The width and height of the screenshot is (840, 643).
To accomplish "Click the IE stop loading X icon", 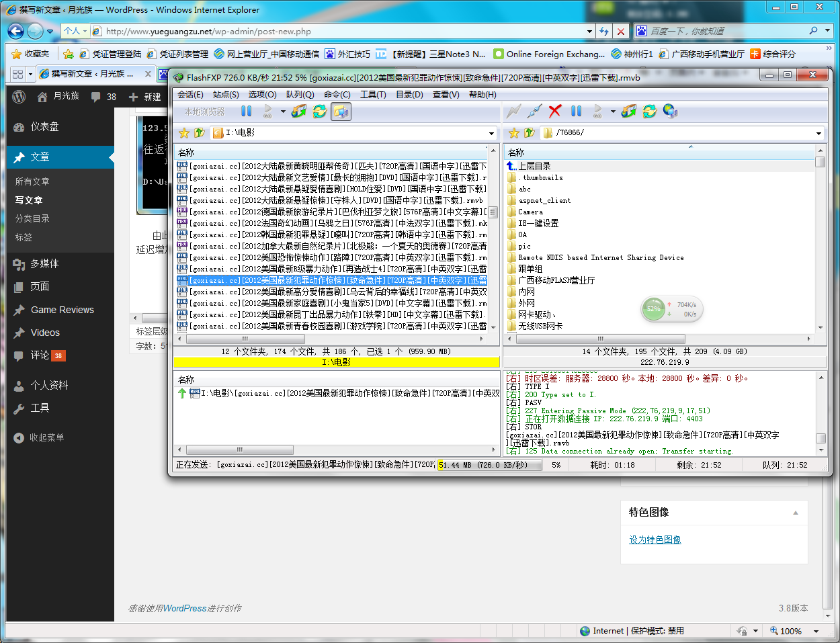I will tap(621, 31).
